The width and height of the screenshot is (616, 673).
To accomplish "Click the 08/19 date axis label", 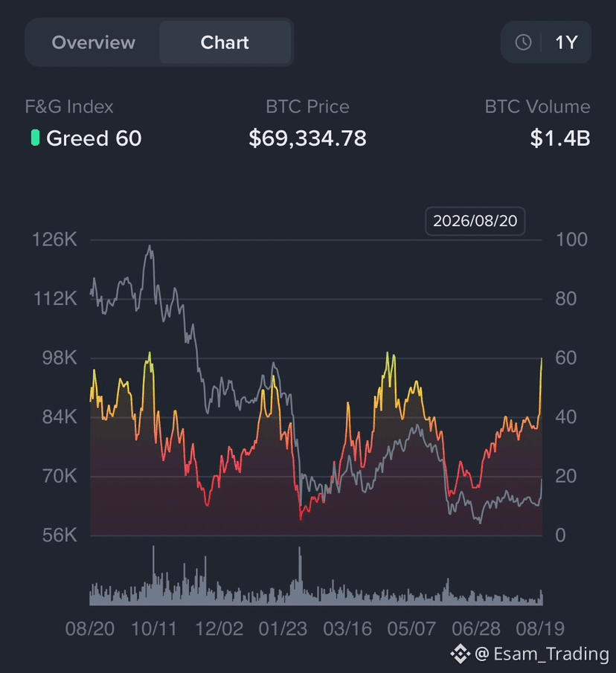I will tap(540, 629).
